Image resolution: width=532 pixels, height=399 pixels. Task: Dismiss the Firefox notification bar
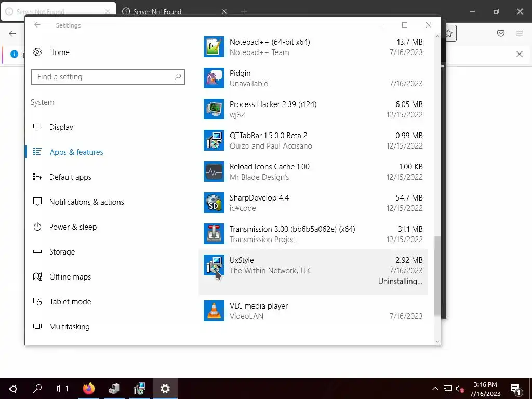520,54
